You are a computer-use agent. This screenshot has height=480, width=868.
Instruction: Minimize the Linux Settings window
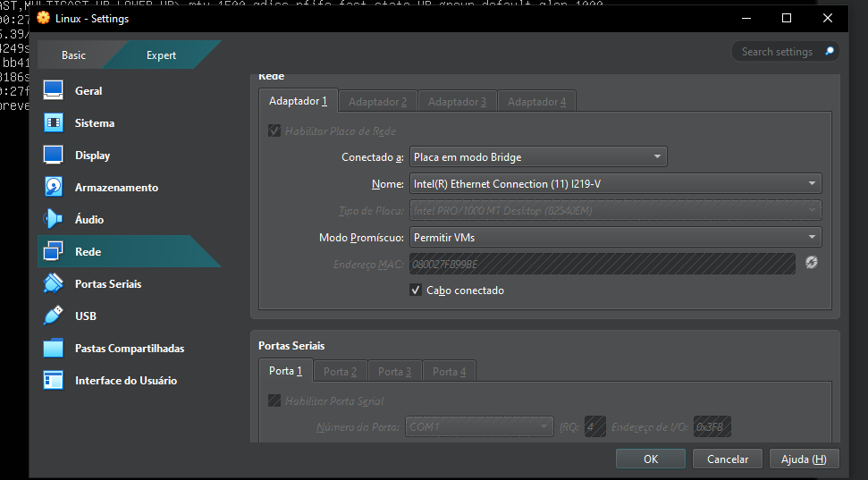(746, 18)
